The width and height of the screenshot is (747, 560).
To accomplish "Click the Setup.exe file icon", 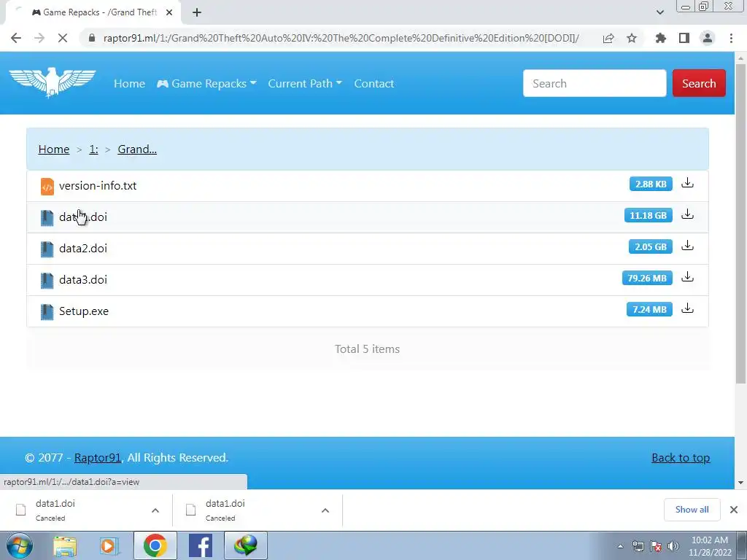I will click(47, 312).
